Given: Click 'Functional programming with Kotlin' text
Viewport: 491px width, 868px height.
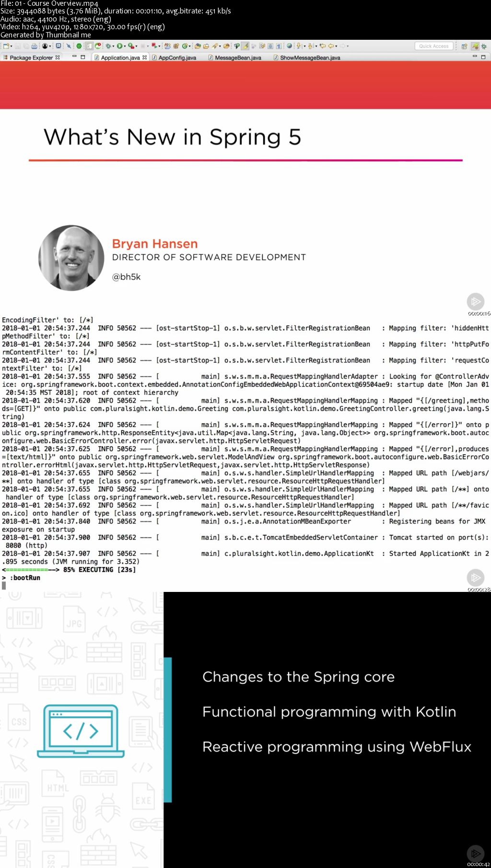Looking at the screenshot, I should pyautogui.click(x=329, y=712).
